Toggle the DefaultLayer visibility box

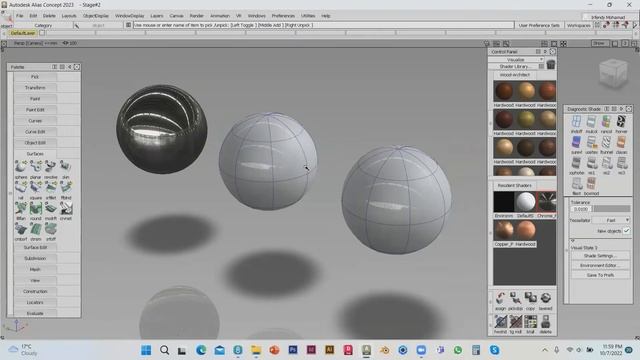[x=42, y=33]
